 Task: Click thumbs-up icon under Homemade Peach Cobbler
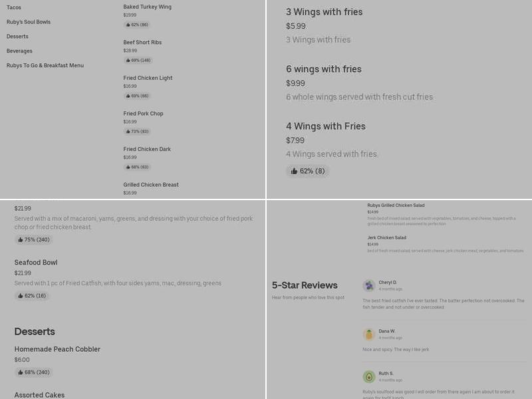tap(21, 372)
